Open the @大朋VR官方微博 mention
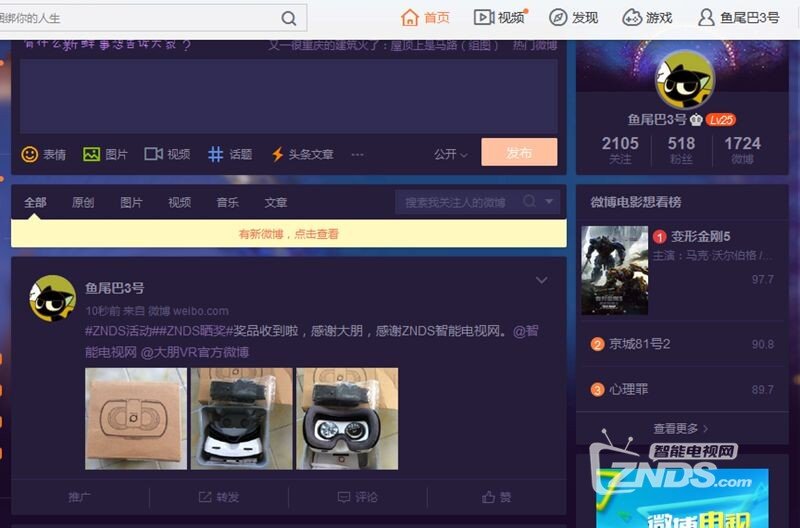The width and height of the screenshot is (800, 528). [194, 352]
